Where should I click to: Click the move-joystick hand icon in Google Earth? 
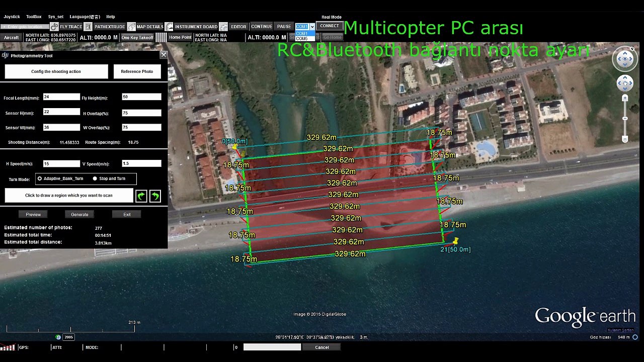pos(625,83)
